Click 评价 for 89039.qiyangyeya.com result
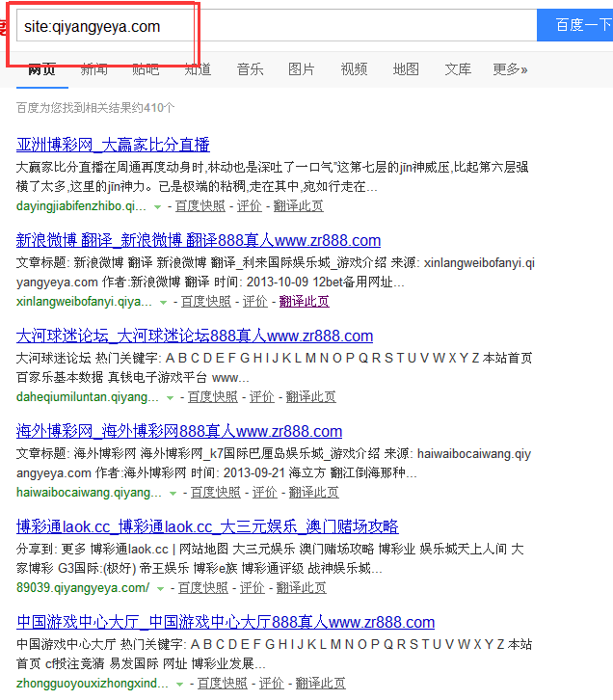 point(253,588)
